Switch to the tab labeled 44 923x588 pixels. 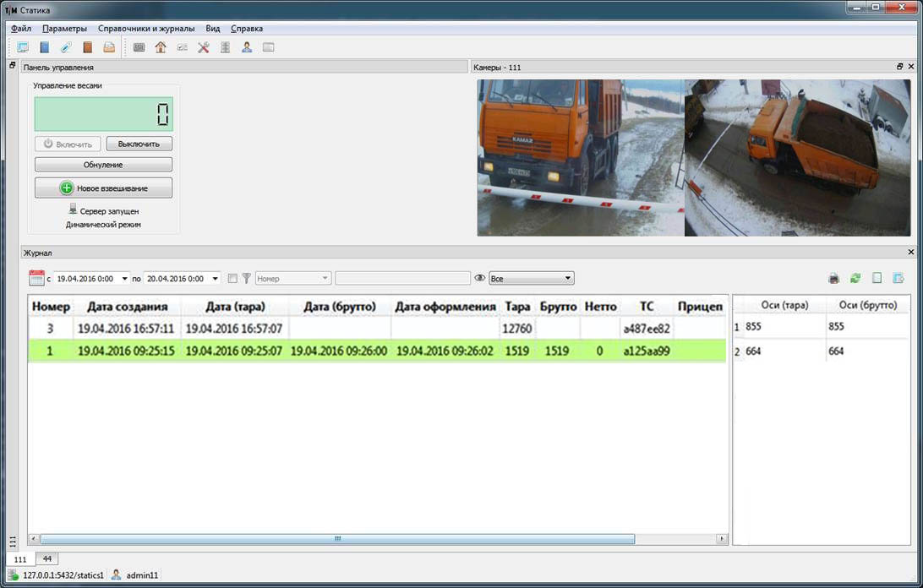pos(47,559)
